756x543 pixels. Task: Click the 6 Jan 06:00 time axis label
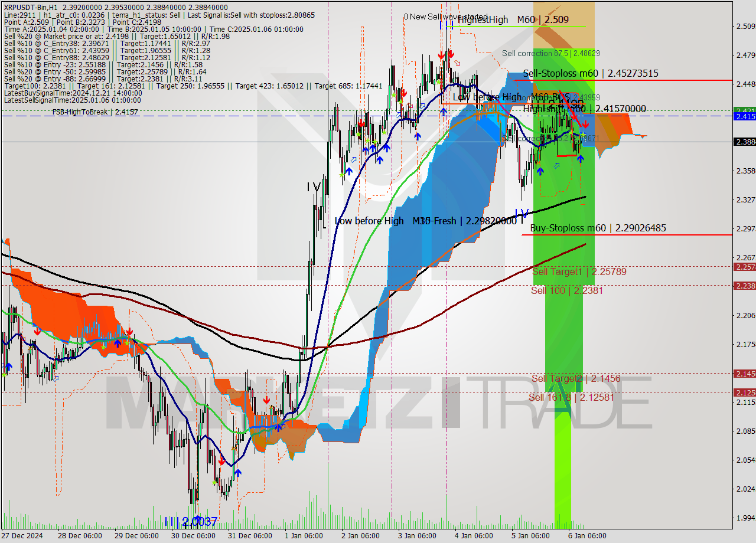coord(586,536)
